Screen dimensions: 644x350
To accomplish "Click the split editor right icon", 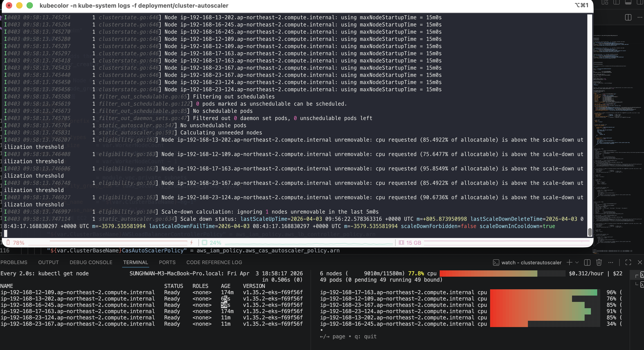I will [628, 17].
